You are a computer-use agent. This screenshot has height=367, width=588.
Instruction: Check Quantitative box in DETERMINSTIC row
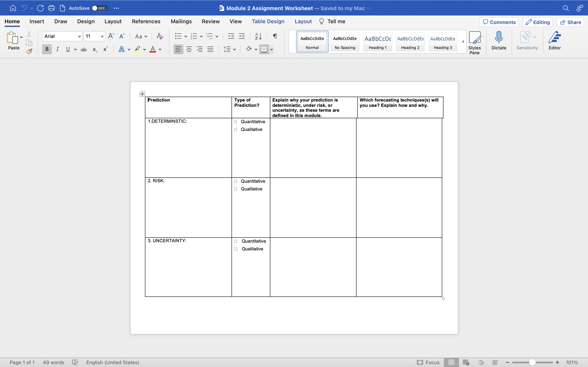click(236, 122)
